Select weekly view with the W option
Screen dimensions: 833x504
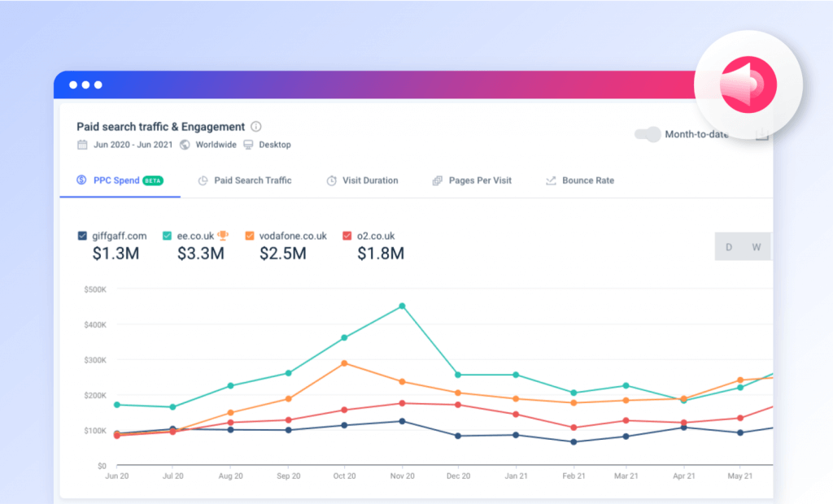point(756,245)
